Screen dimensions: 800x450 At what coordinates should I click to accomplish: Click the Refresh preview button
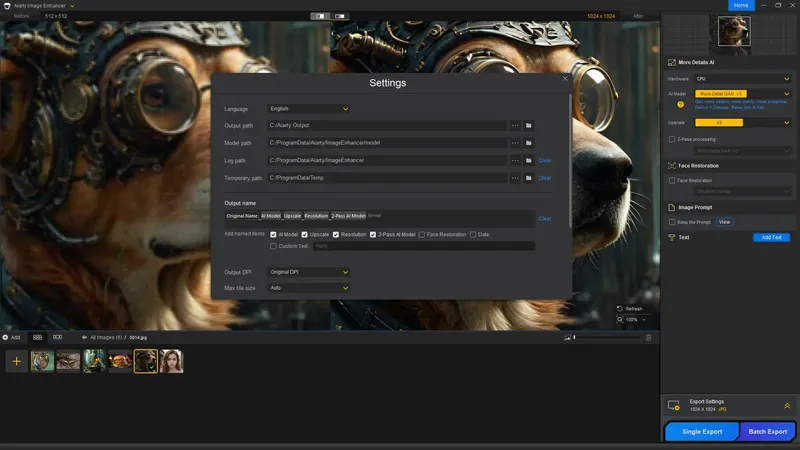click(x=629, y=309)
